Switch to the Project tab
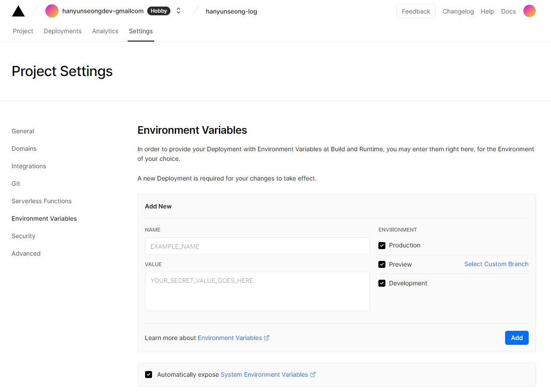The height and width of the screenshot is (392, 551). (x=23, y=31)
